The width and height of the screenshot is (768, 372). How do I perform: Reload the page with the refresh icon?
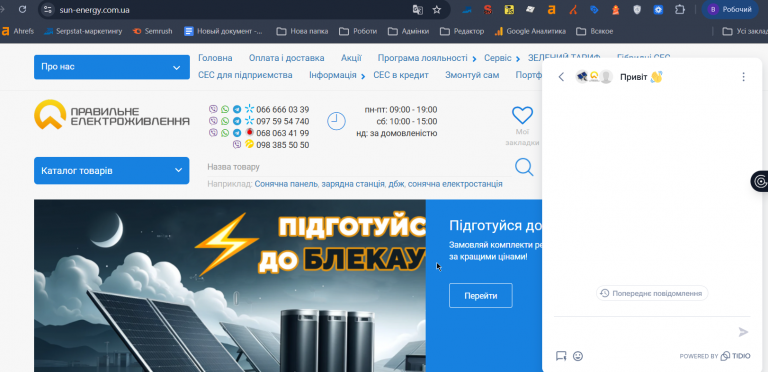22,9
